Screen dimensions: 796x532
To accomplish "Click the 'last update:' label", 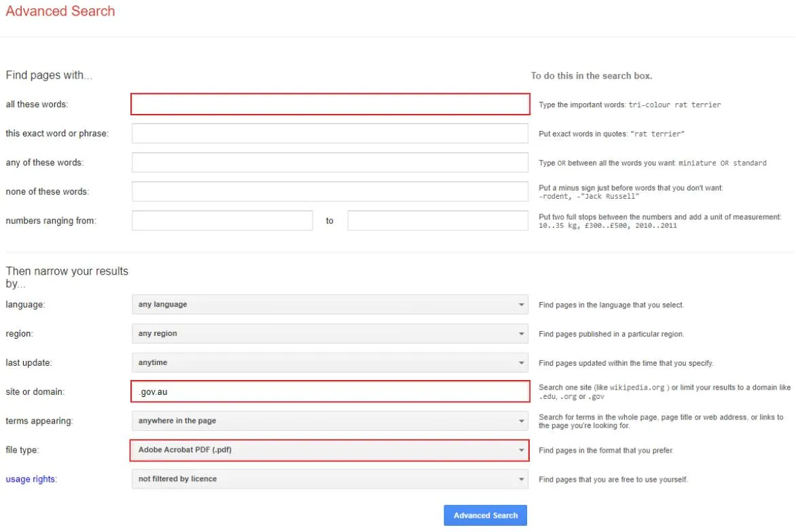I will coord(29,362).
